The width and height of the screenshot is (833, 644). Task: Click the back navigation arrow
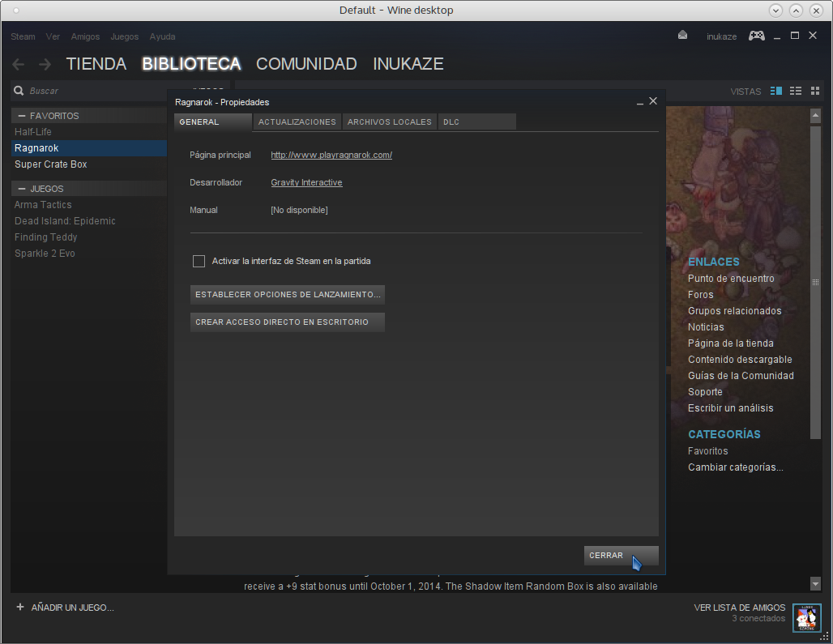coord(18,64)
